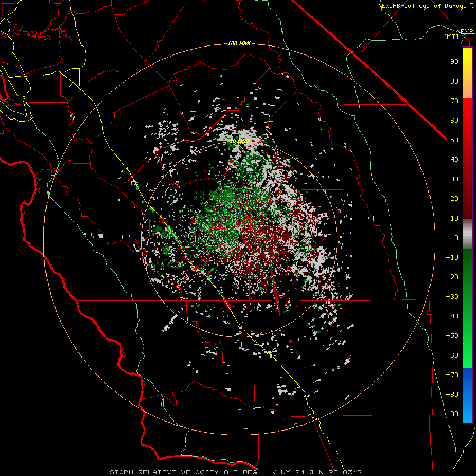
Task: Click the gray zero-velocity segment of color bar
Action: [467, 234]
